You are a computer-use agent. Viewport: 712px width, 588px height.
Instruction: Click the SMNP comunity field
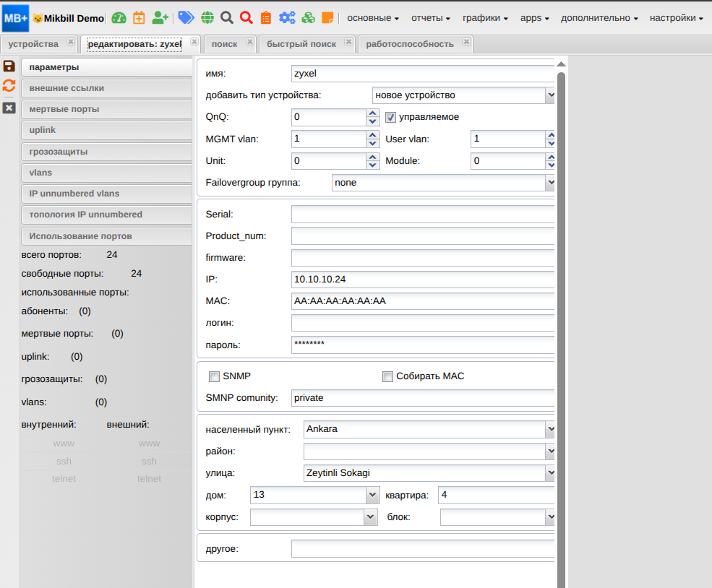(x=423, y=398)
